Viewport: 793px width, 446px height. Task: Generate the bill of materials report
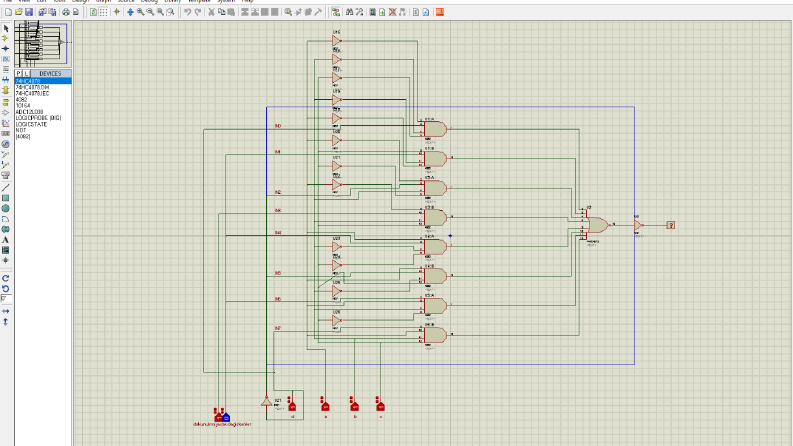tap(416, 12)
